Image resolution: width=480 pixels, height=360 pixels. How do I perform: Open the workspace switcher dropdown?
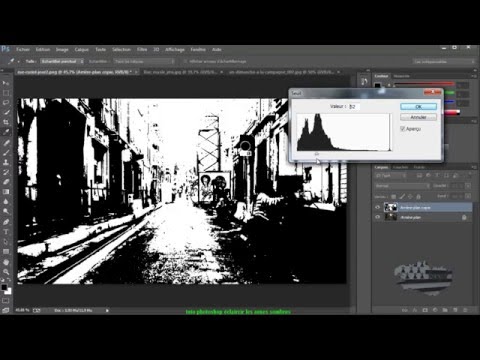click(x=443, y=61)
